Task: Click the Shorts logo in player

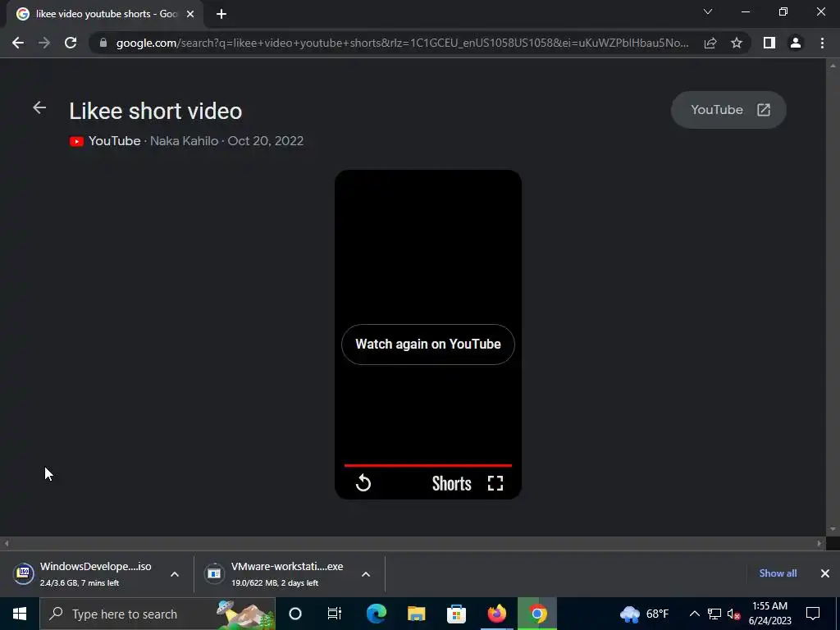Action: coord(452,483)
